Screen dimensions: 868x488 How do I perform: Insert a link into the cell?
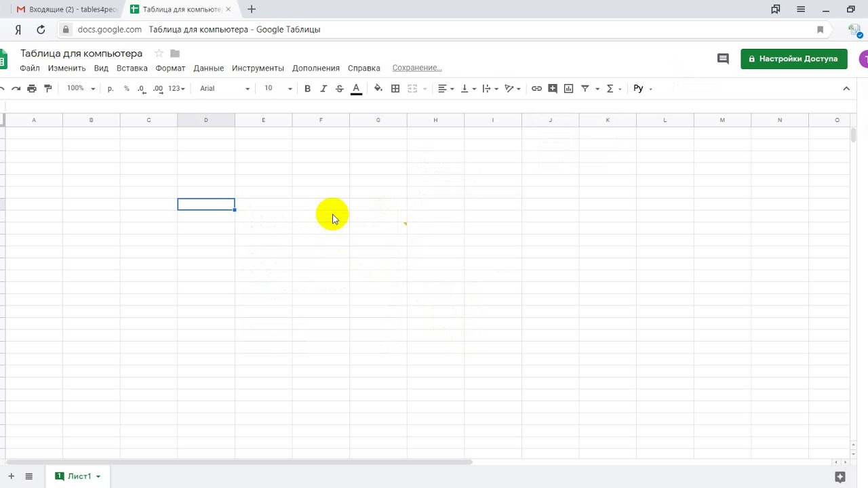(x=536, y=88)
